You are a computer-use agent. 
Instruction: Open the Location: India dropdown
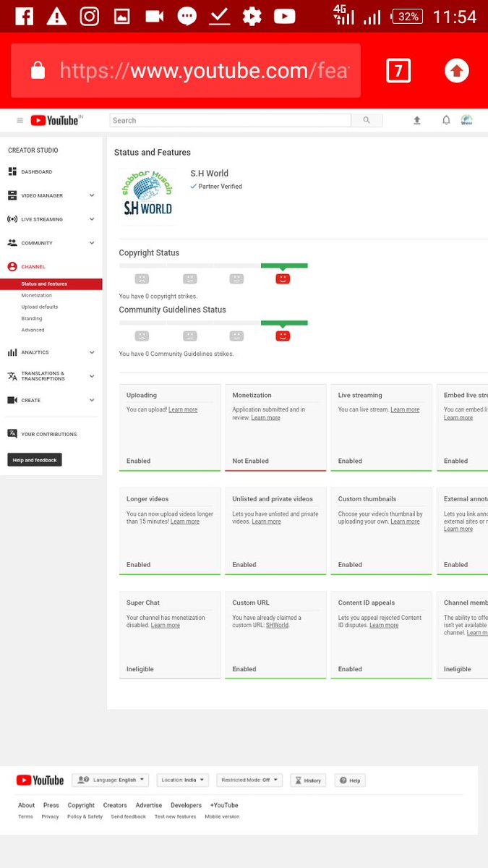pos(182,780)
